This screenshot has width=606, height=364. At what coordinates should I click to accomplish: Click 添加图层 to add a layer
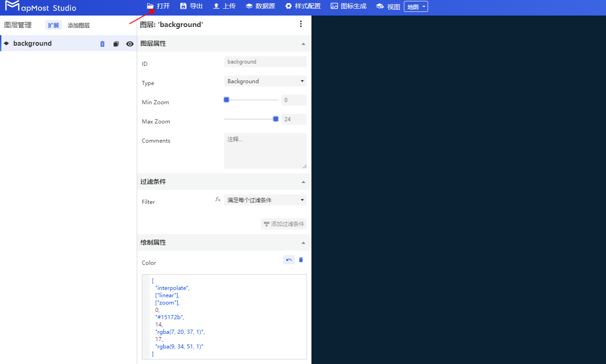coord(79,25)
